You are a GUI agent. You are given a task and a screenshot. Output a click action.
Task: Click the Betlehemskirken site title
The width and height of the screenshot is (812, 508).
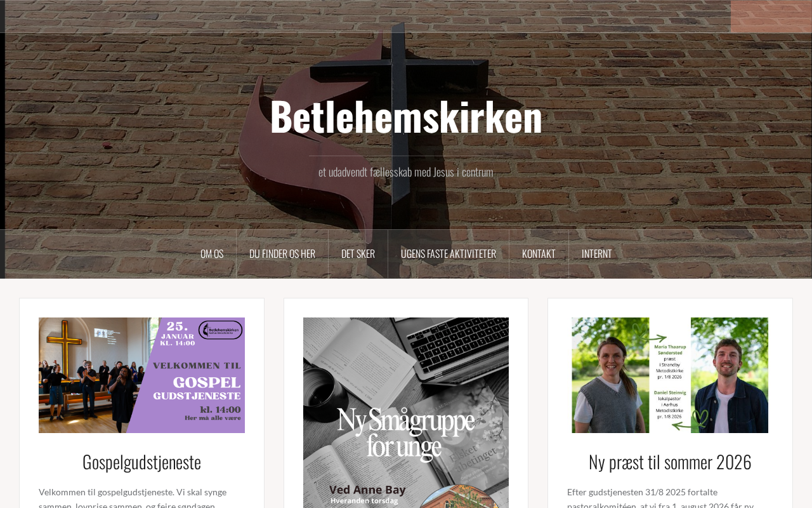pos(406,116)
